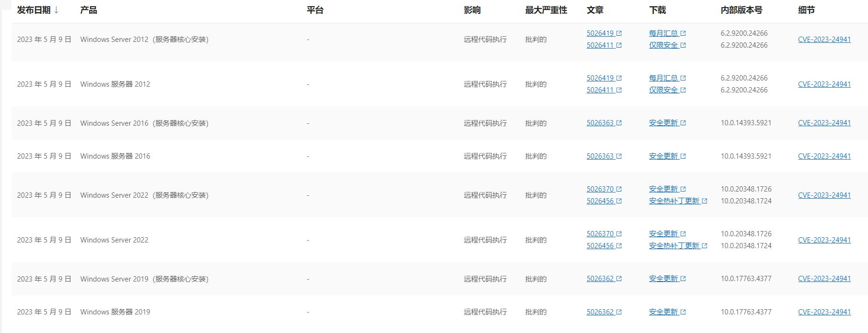Image resolution: width=868 pixels, height=333 pixels.
Task: Click external icon beside 5026370, Server 2022 服务器核心安装 row
Action: click(619, 189)
